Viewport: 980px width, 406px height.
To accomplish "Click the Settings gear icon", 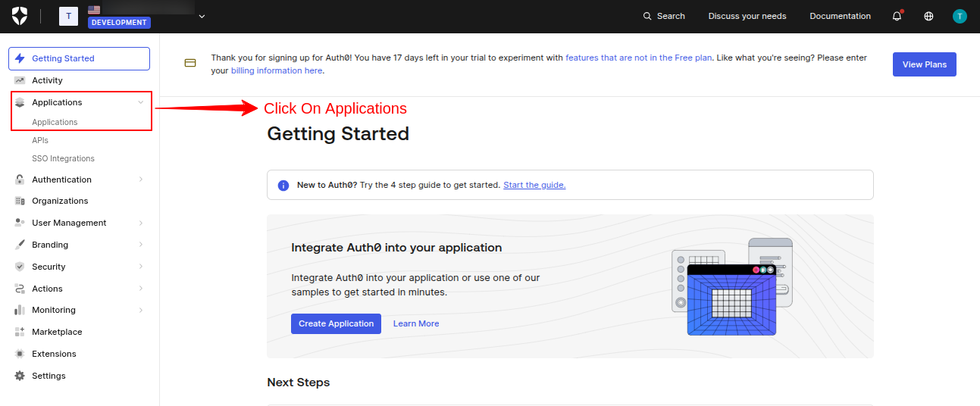I will click(20, 376).
